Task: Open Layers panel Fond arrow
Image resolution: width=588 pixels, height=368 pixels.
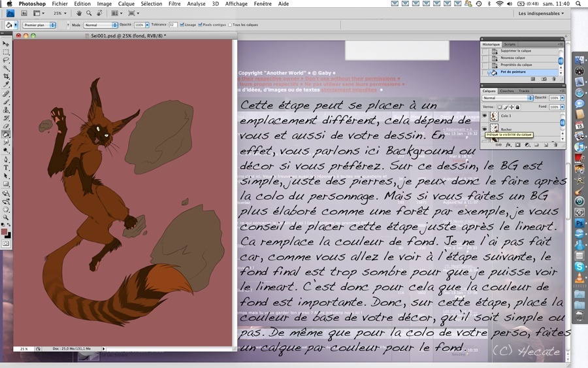Action: tap(562, 107)
